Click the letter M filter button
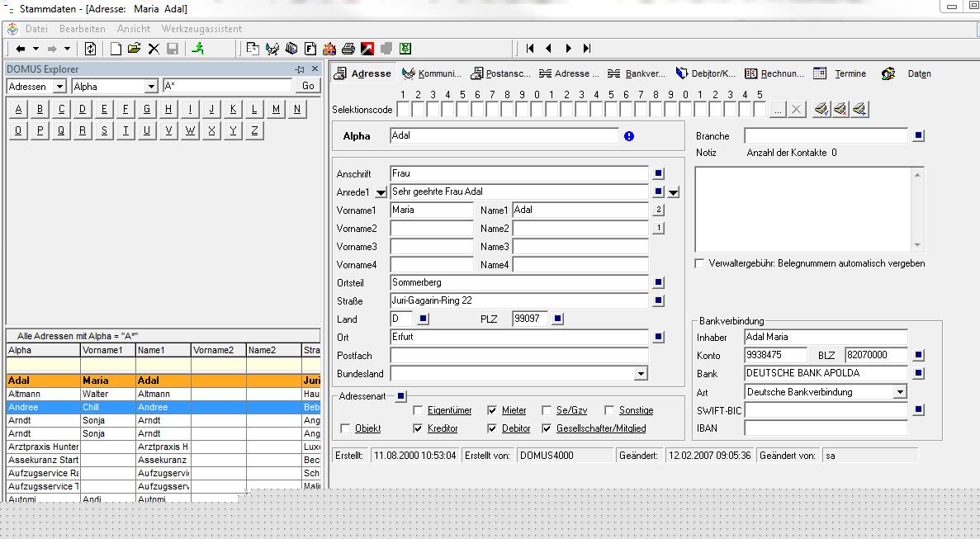This screenshot has height=539, width=980. coord(276,108)
